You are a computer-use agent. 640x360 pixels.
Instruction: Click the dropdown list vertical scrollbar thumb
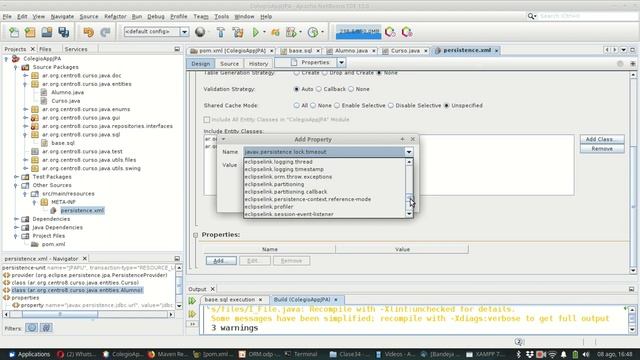[x=409, y=198]
